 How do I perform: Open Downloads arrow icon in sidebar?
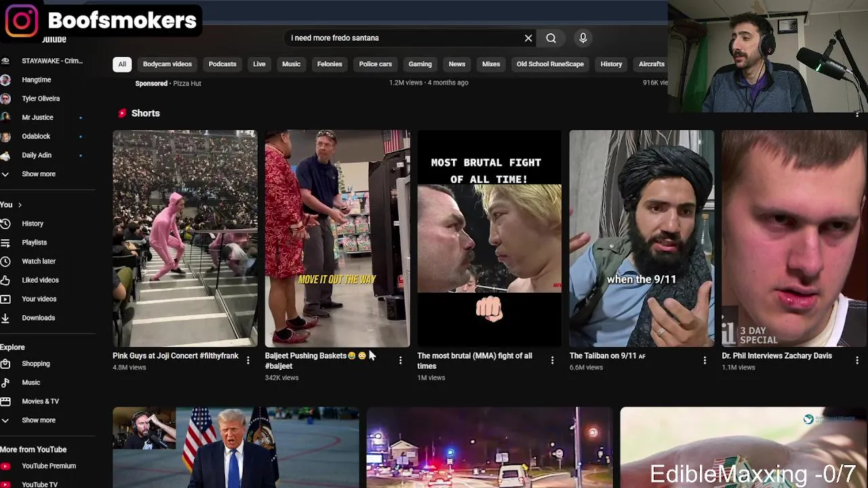point(5,318)
